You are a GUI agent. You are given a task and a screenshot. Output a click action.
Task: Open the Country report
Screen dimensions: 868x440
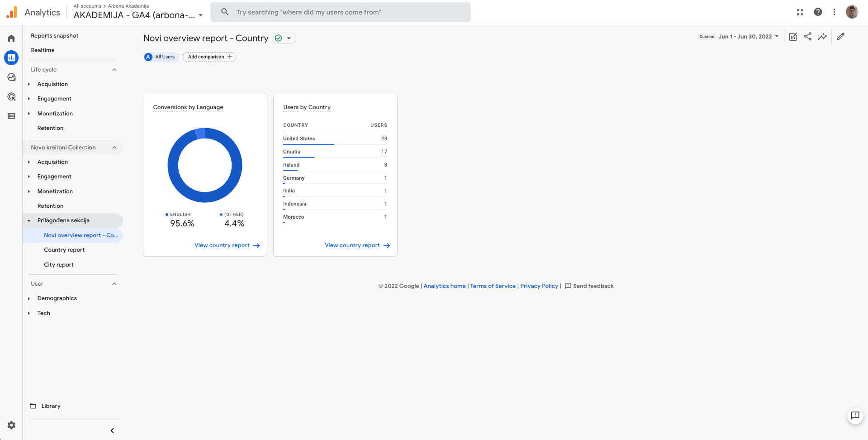click(64, 250)
